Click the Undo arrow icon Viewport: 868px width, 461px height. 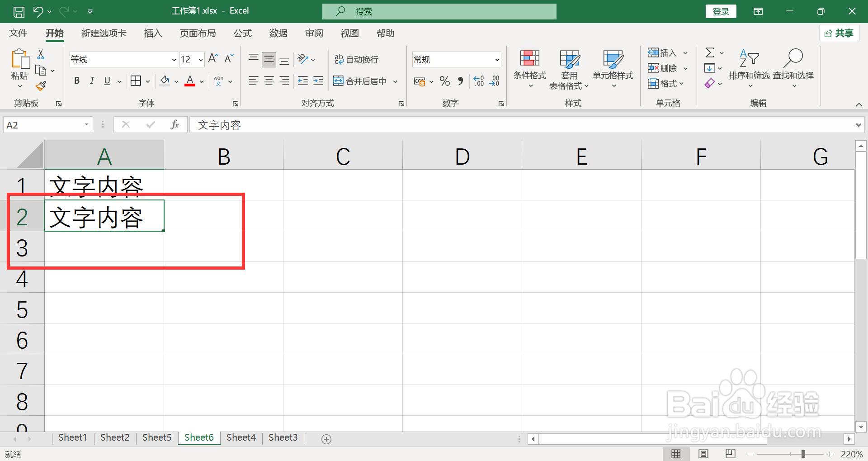38,11
